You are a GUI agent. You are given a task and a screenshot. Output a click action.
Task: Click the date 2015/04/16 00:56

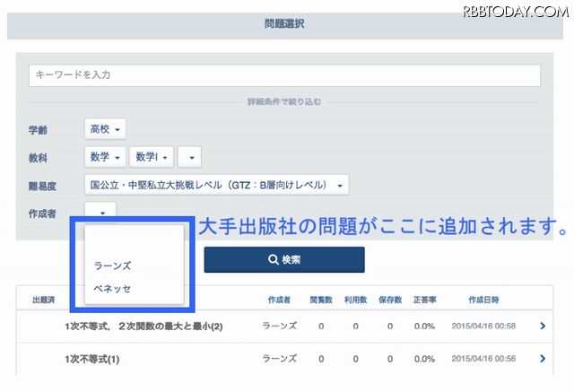[x=483, y=358]
